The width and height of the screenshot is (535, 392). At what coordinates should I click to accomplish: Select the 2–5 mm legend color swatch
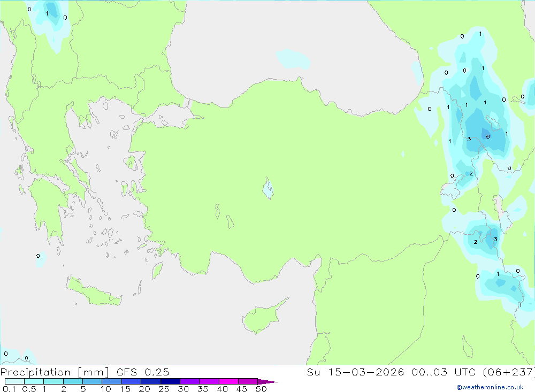click(73, 381)
